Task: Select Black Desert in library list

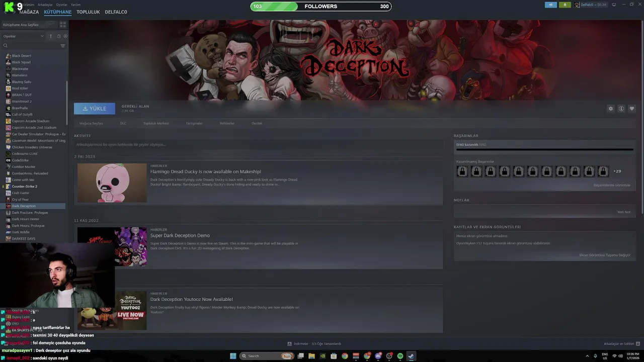Action: [x=22, y=56]
